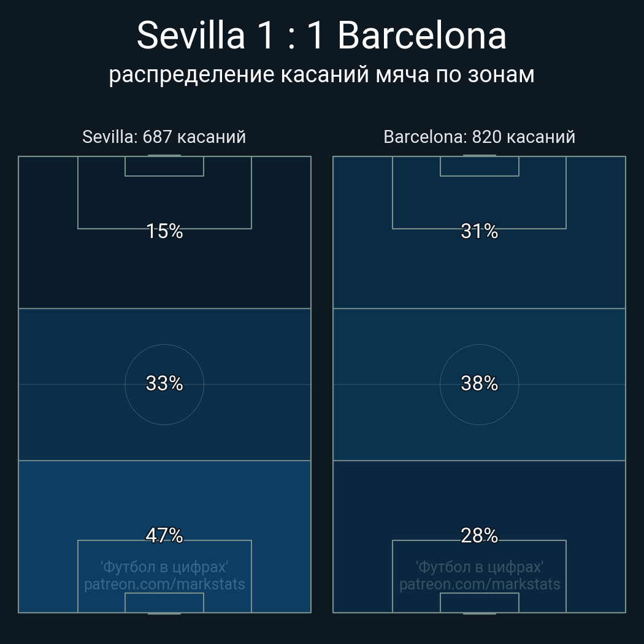The image size is (644, 644).
Task: Click the 'Sevilla: 687 касаний' label
Action: pyautogui.click(x=164, y=137)
